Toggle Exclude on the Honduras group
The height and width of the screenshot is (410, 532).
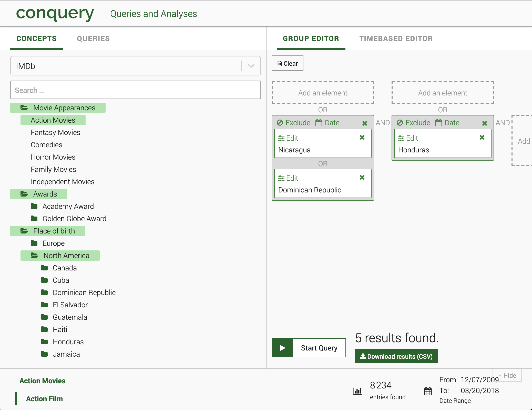tap(414, 123)
